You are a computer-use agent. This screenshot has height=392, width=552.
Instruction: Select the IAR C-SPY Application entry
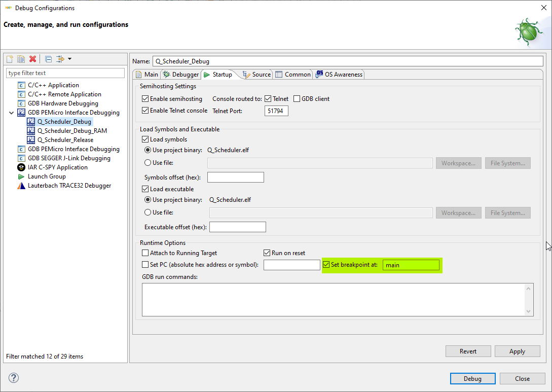coord(57,167)
